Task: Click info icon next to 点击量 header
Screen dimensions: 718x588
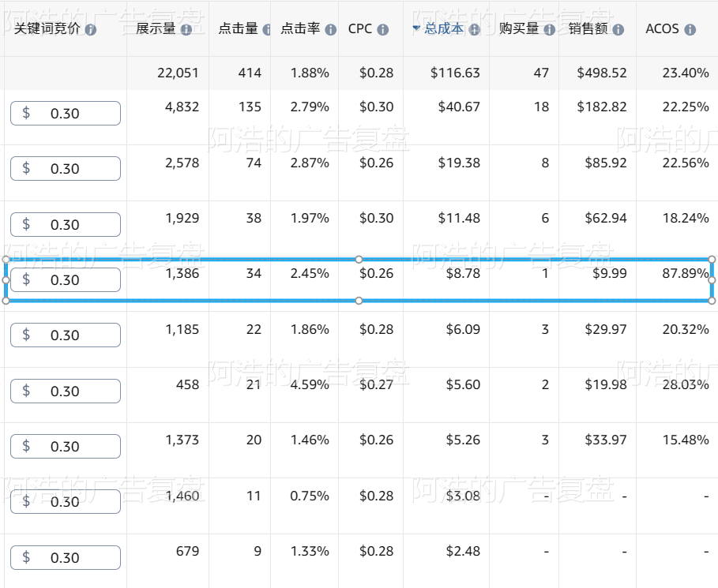Action: 266,30
